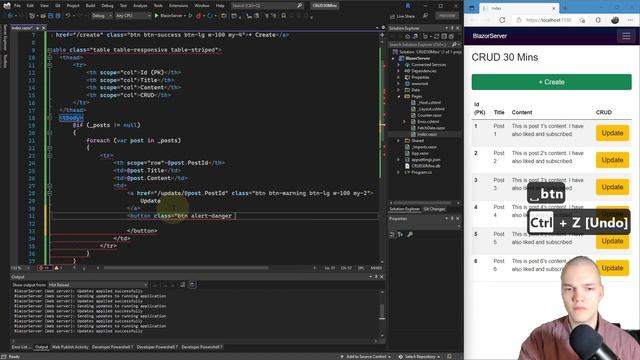
Task: Click the Visual Studio search box in title bar
Action: [267, 6]
